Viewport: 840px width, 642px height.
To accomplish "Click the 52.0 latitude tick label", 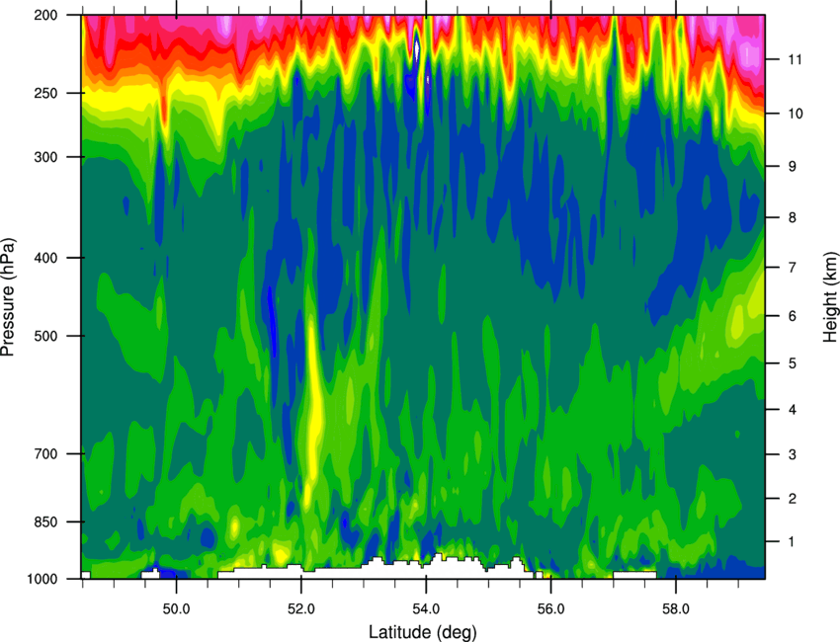I will tap(301, 608).
